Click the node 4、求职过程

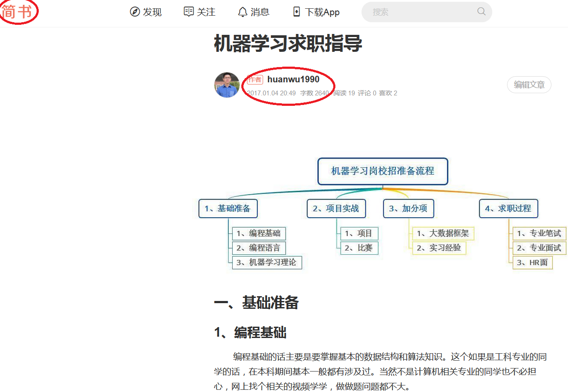509,209
